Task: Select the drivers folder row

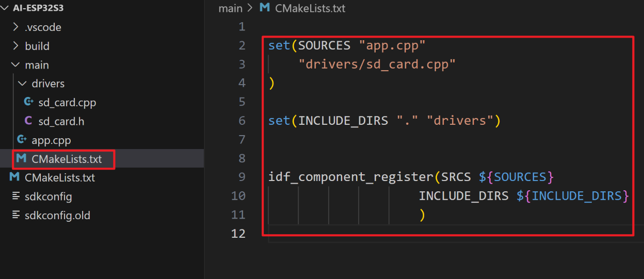Action: point(102,84)
